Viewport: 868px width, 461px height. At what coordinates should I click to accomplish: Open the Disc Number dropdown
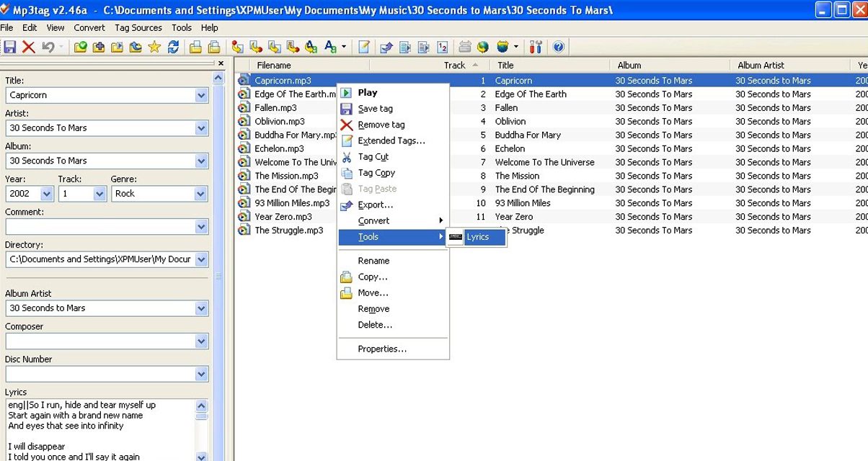(201, 374)
